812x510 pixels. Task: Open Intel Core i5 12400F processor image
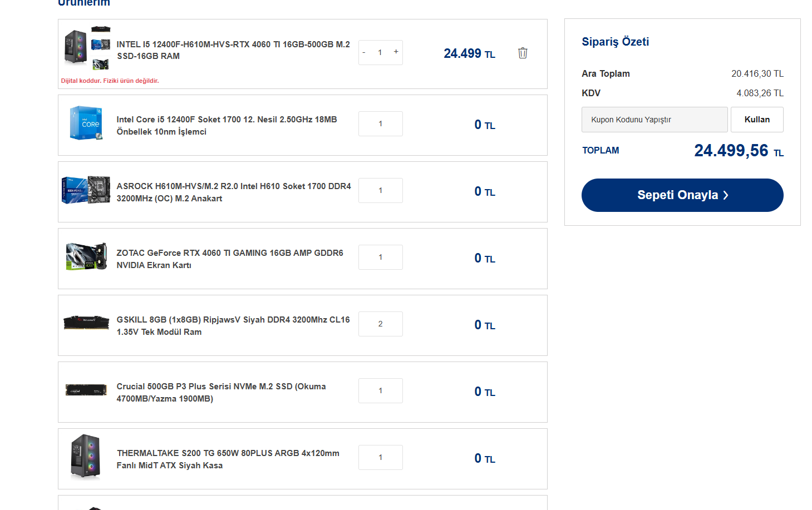pos(86,123)
